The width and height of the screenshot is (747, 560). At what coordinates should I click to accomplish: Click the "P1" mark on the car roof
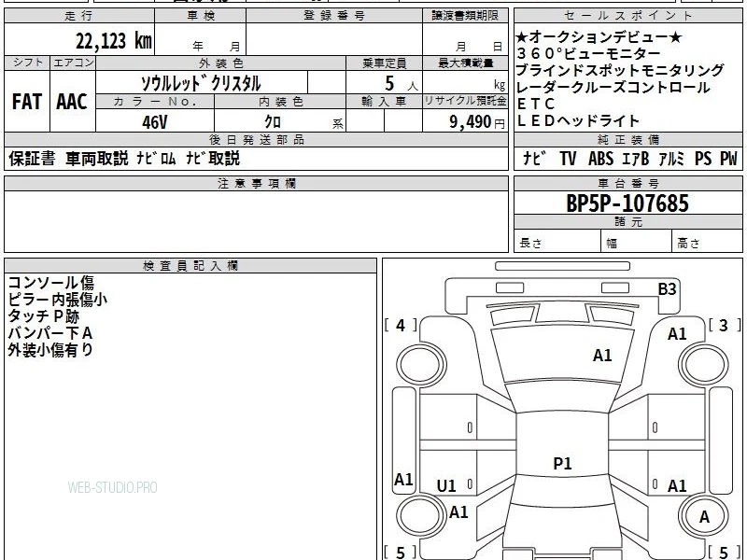(x=562, y=463)
